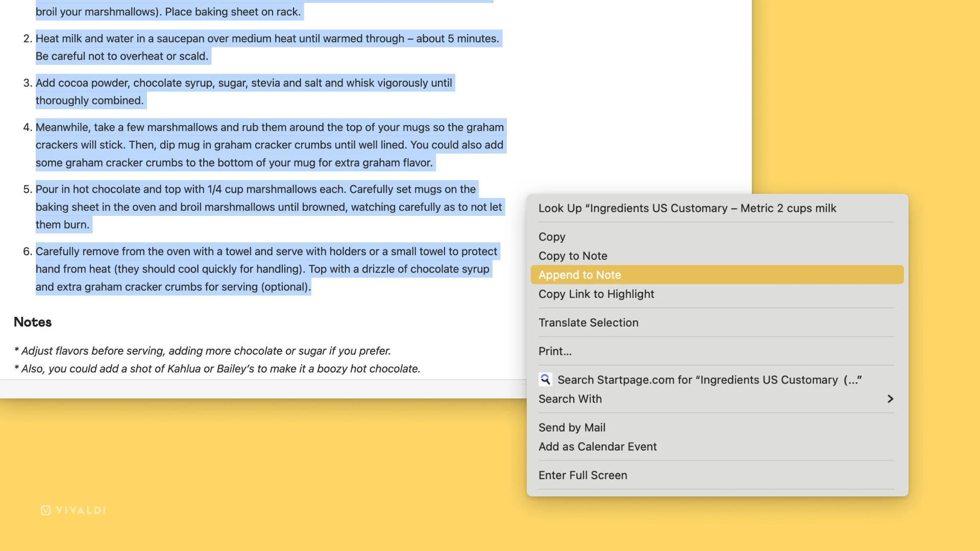
Task: Open the Search With submenu
Action: [570, 399]
